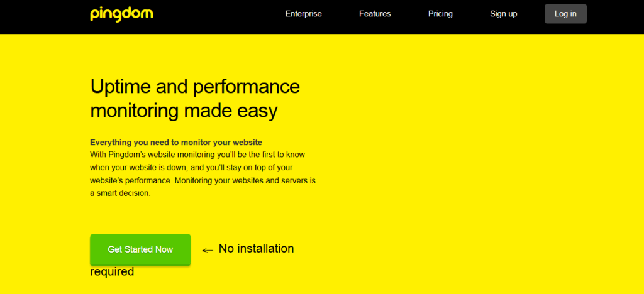Viewport: 644px width, 294px height.
Task: Click the word 'required' below the button
Action: pyautogui.click(x=112, y=271)
